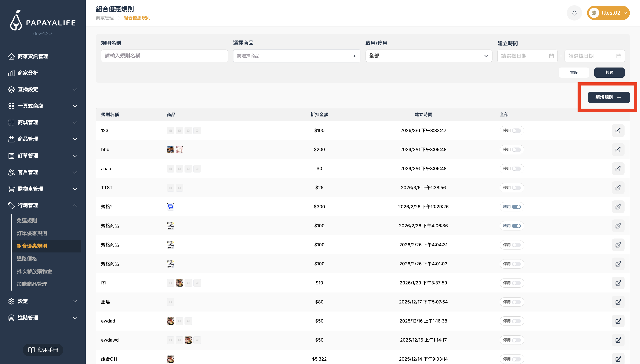Click the plus icon in 選擇商品 field

pyautogui.click(x=354, y=56)
